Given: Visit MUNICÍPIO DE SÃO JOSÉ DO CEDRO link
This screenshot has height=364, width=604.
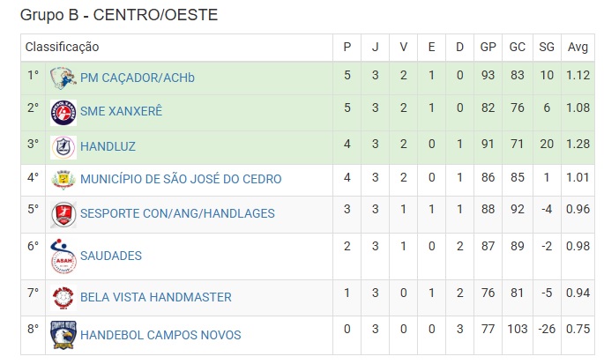Looking at the screenshot, I should click(181, 179).
